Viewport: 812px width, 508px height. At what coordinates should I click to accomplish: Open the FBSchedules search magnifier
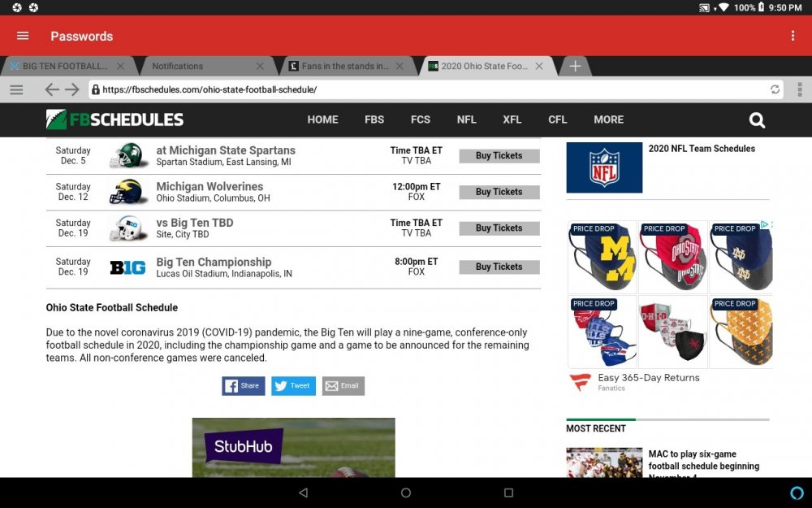pos(757,120)
